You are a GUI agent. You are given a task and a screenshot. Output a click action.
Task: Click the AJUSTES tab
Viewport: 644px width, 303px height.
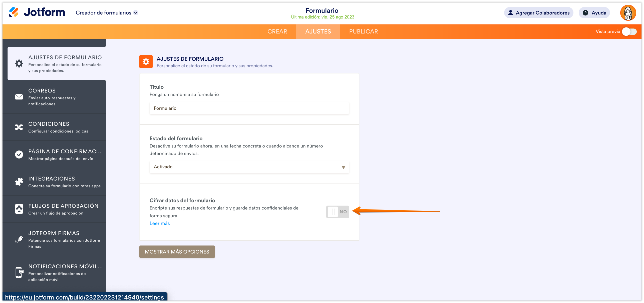[x=318, y=31]
